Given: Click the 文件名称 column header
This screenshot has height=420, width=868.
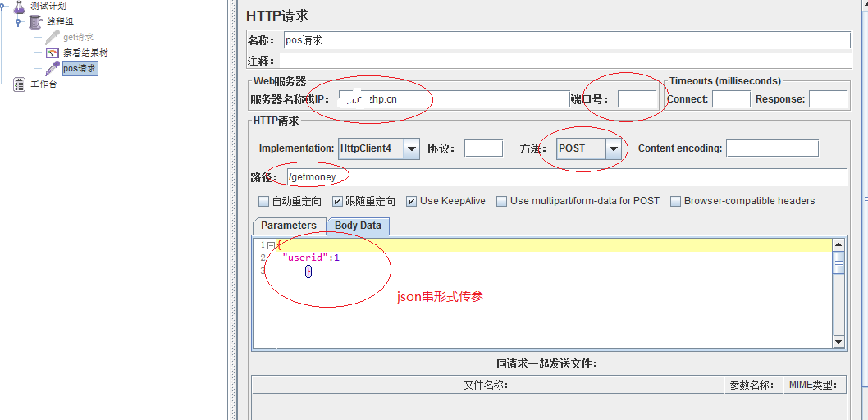Looking at the screenshot, I should [x=487, y=386].
